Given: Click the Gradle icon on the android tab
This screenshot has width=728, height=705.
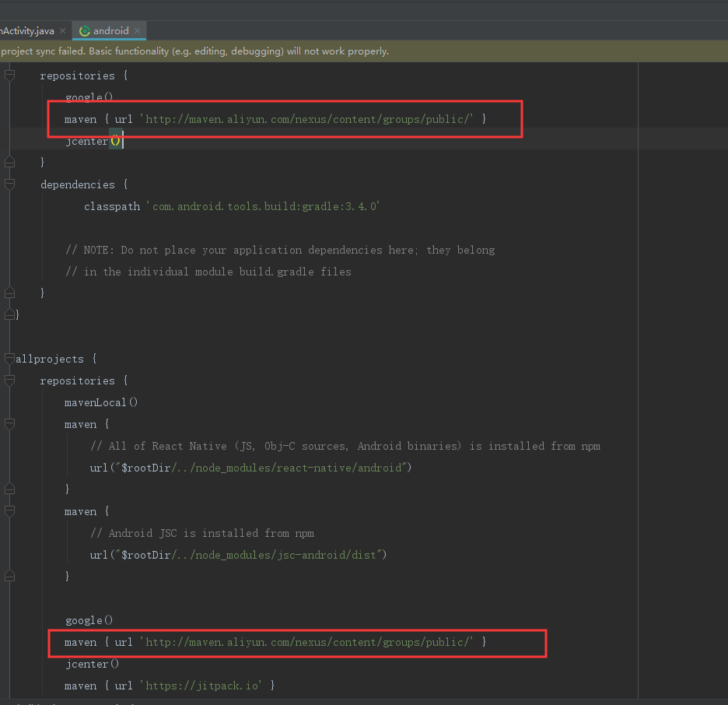Looking at the screenshot, I should [84, 31].
